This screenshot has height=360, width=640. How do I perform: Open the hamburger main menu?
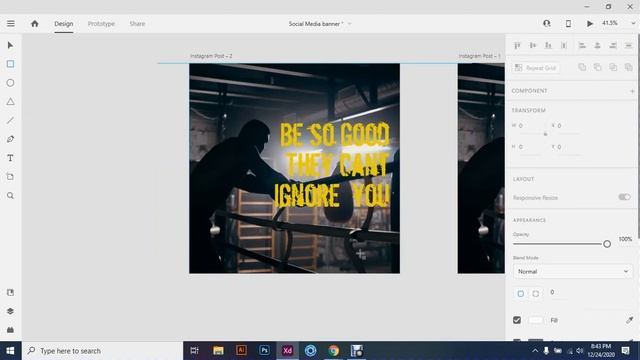coord(11,24)
